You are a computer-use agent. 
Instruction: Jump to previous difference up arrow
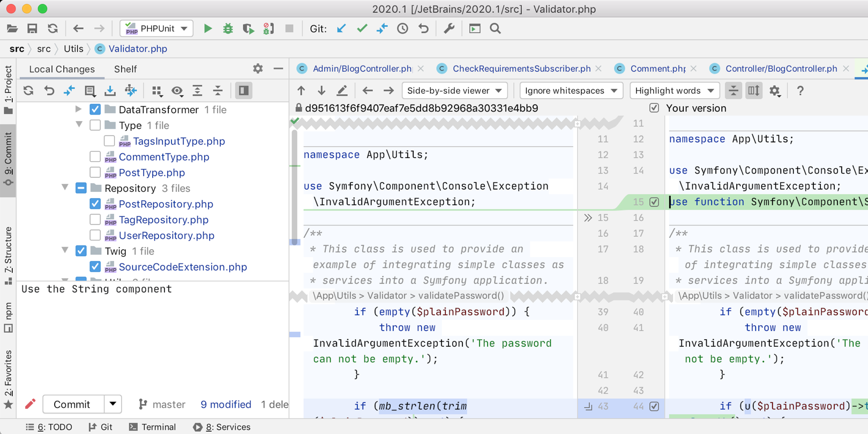point(301,91)
